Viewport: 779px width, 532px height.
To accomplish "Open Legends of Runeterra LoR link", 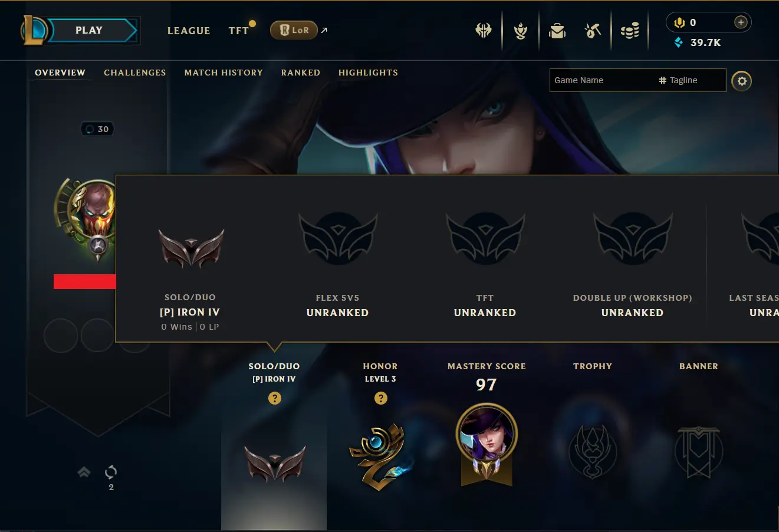I will point(294,30).
